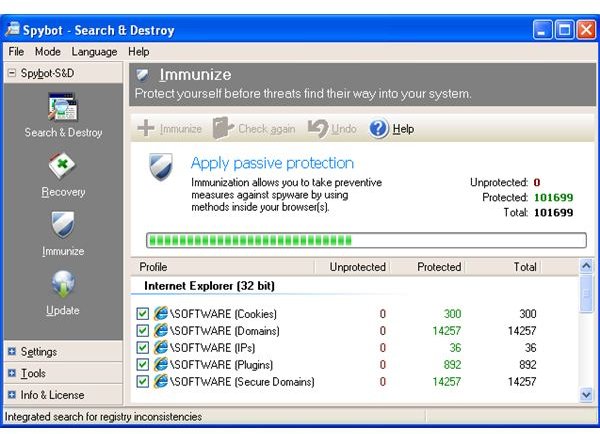Viewport: 600px width, 434px height.
Task: Sort by the Profile column header
Action: click(222, 267)
